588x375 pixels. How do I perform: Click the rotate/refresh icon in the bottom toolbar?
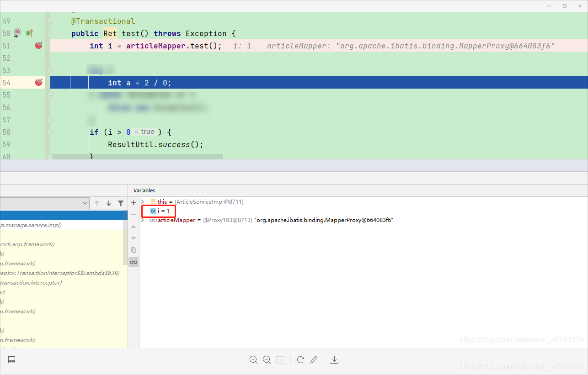point(300,360)
